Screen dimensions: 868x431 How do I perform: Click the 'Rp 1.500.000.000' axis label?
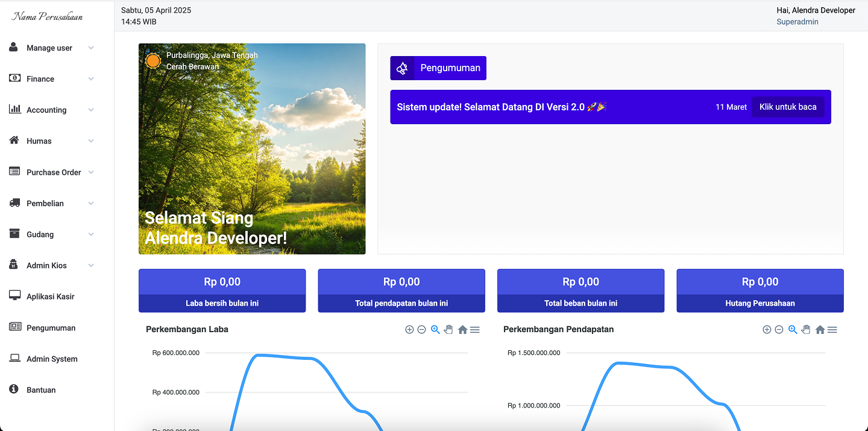[534, 353]
